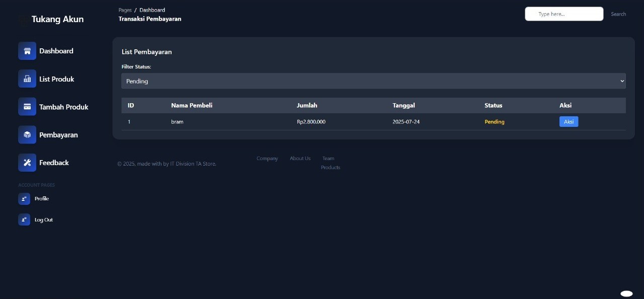Click the Pembayaran box icon
Screen dimensions: 644x299
coord(27,135)
